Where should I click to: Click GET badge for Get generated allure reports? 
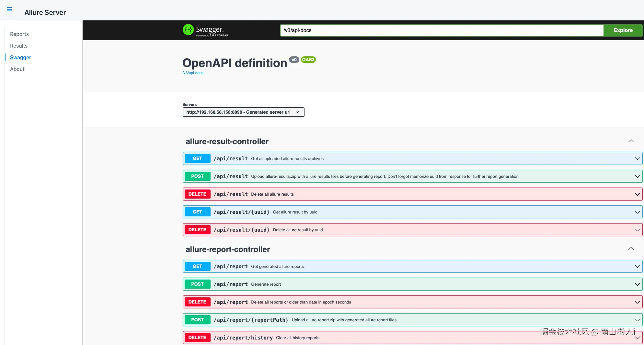[x=197, y=266]
